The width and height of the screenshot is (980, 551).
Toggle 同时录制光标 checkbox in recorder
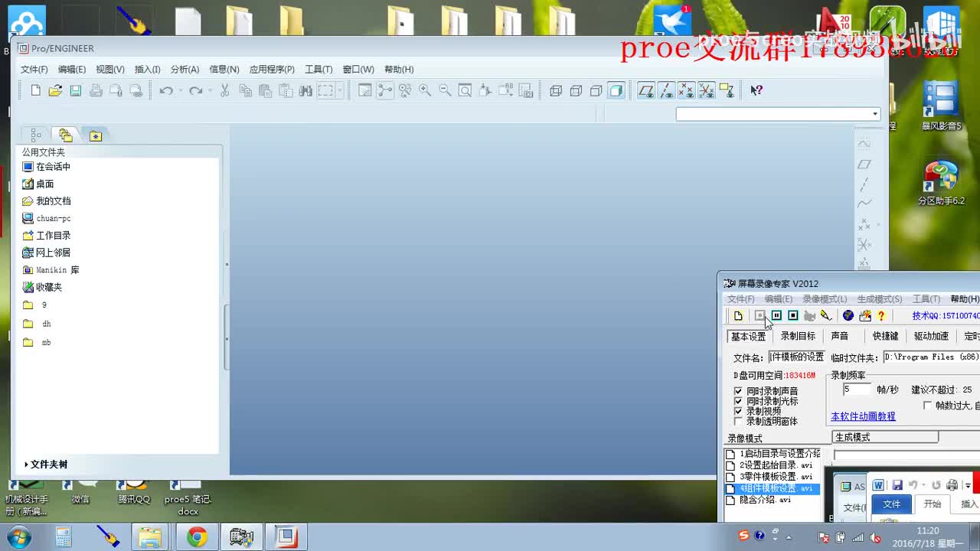click(738, 401)
